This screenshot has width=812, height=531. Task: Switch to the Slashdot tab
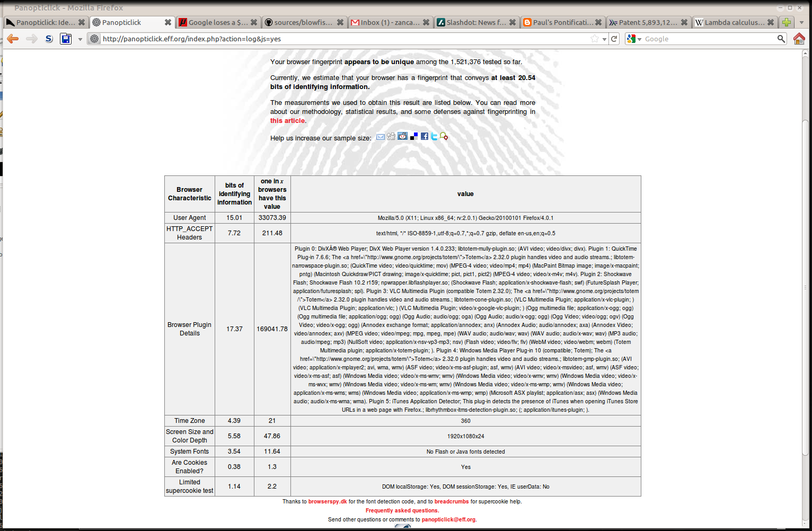[475, 22]
